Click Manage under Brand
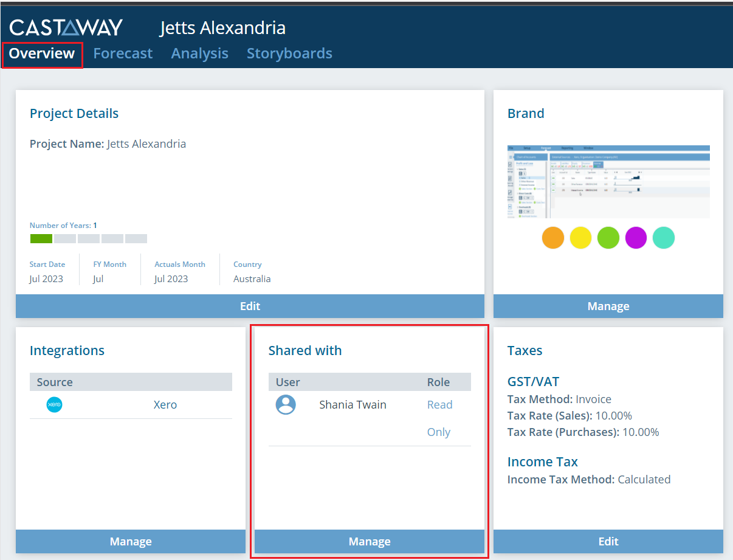The image size is (733, 560). pos(608,306)
